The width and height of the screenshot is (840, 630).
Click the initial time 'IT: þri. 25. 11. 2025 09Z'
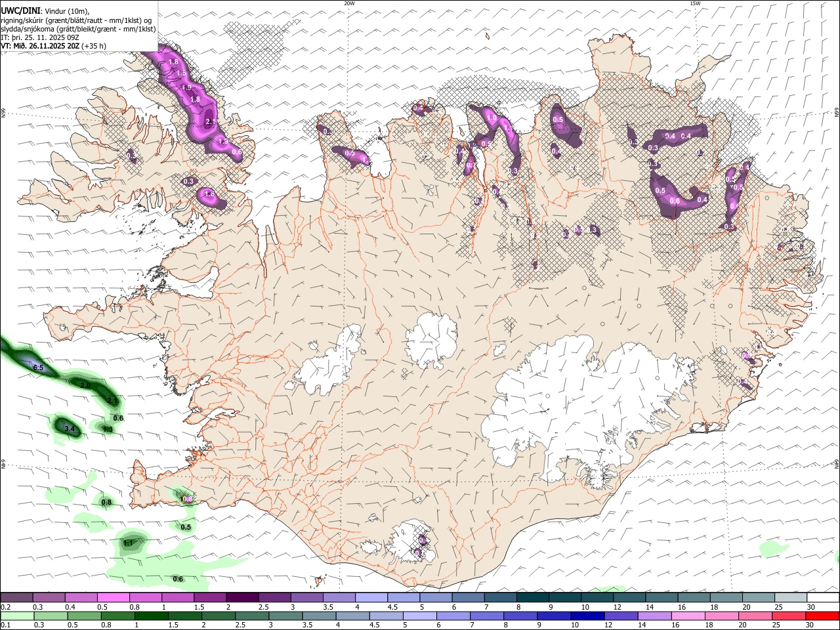tap(40, 37)
